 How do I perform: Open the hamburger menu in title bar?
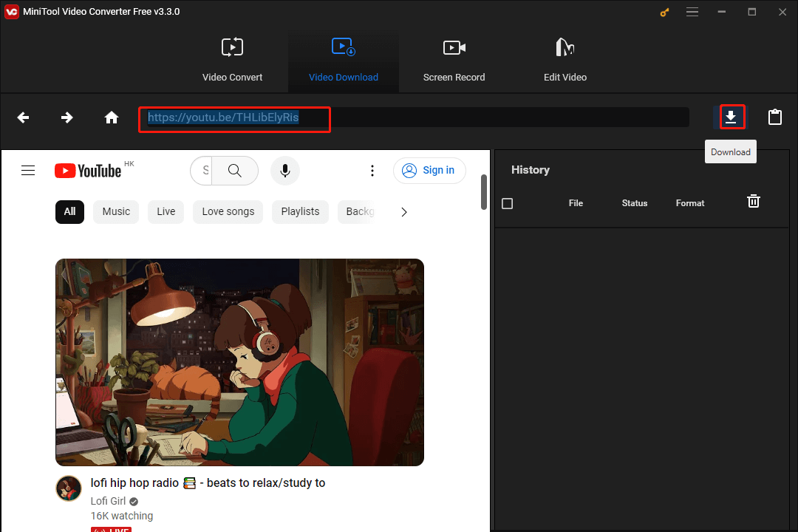click(692, 12)
